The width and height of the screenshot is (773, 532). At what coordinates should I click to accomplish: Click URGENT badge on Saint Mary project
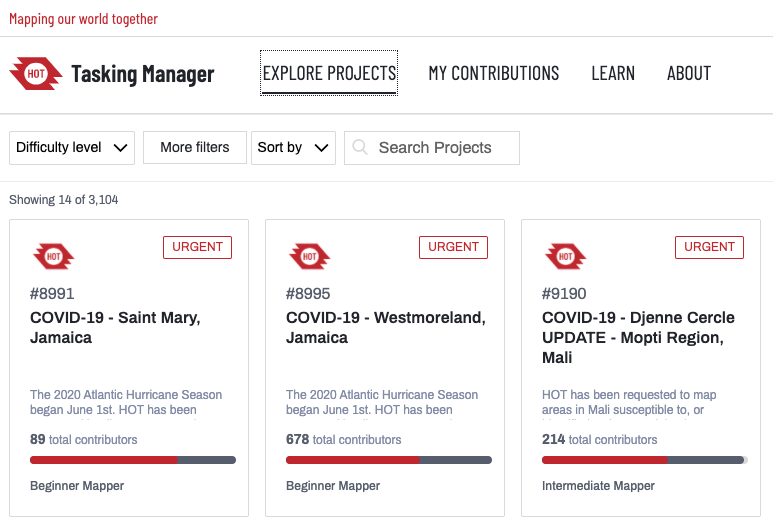tap(197, 247)
